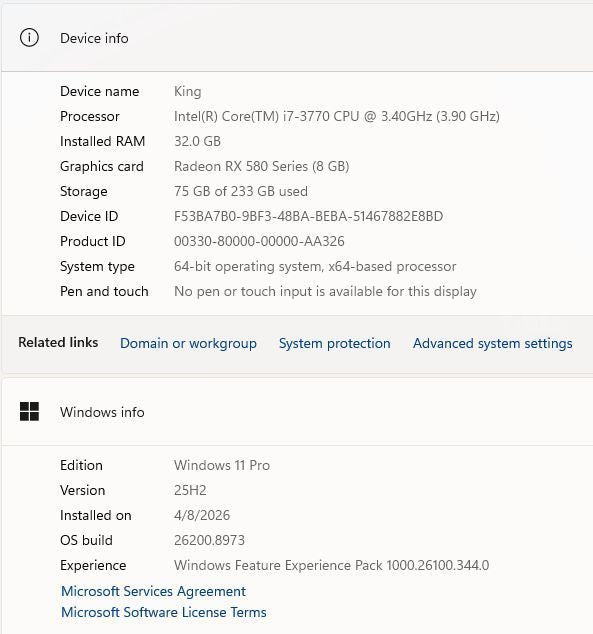Click the Version 25H2 value
The width and height of the screenshot is (593, 634).
[190, 490]
